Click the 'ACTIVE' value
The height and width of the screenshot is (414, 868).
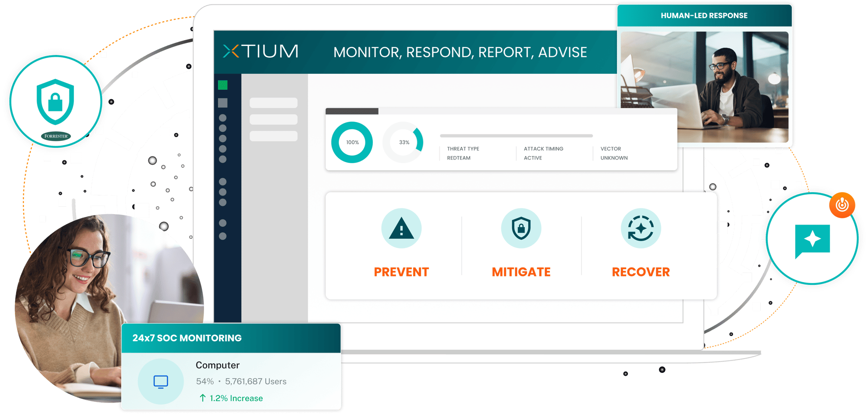(533, 158)
